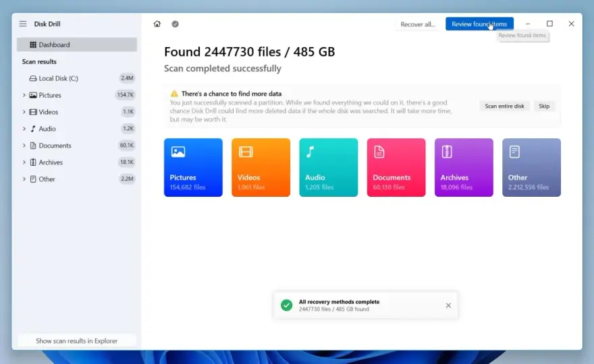The image size is (594, 364).
Task: Select Documents in the scan results list
Action: 76,146
